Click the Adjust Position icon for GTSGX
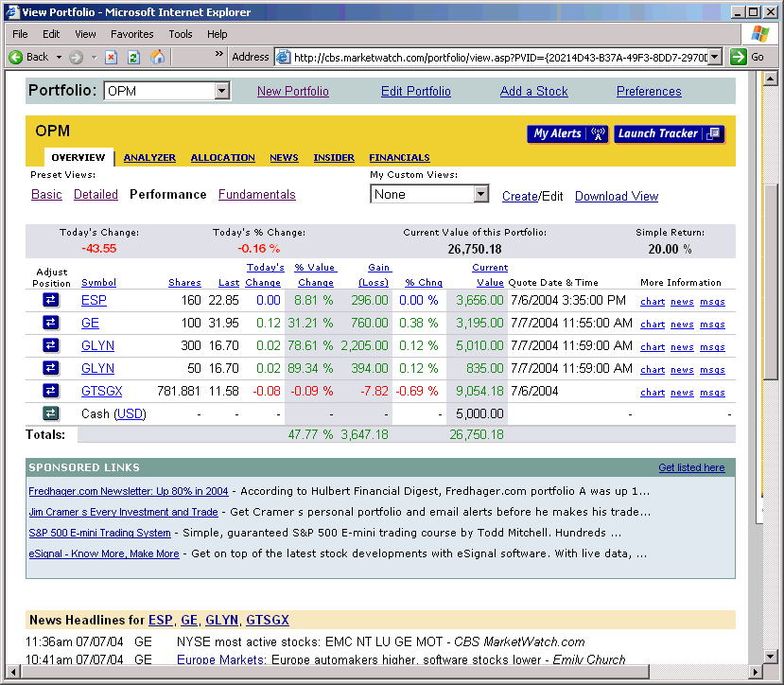784x685 pixels. tap(50, 391)
